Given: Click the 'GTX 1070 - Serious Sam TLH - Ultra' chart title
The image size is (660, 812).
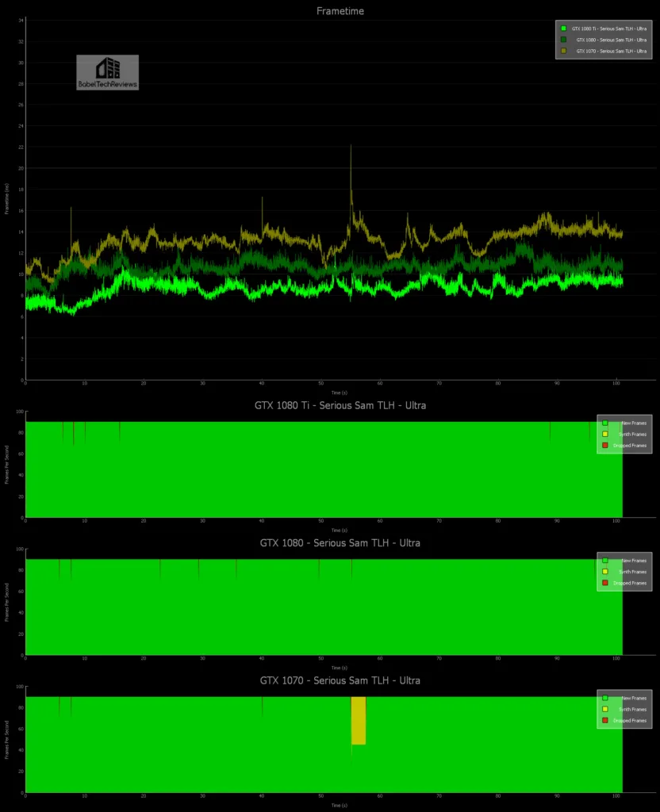Looking at the screenshot, I should pyautogui.click(x=340, y=680).
